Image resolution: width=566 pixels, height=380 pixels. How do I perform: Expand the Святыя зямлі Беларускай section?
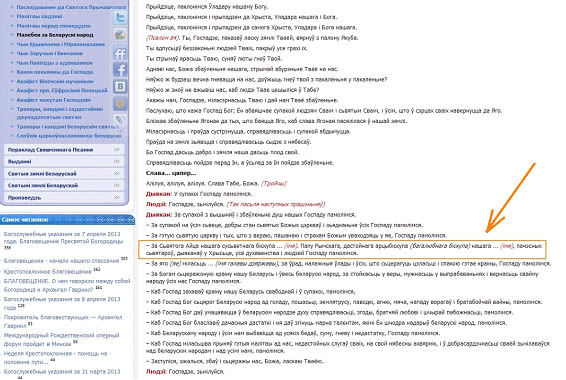[64, 174]
